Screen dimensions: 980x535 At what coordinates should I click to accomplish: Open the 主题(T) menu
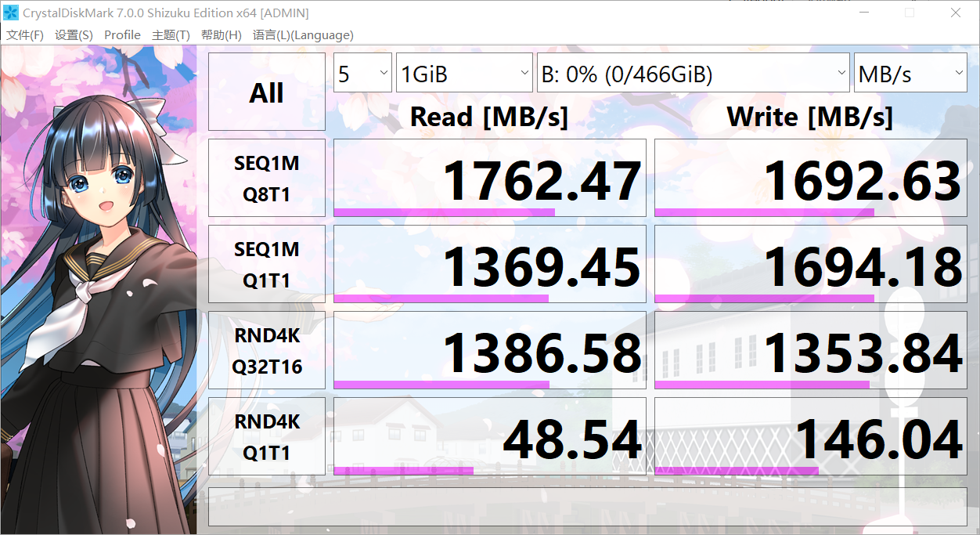(x=171, y=34)
